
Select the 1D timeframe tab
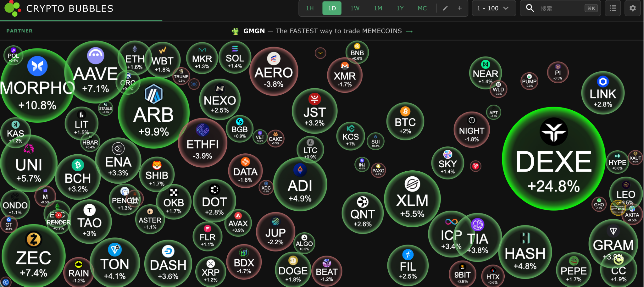click(x=332, y=8)
